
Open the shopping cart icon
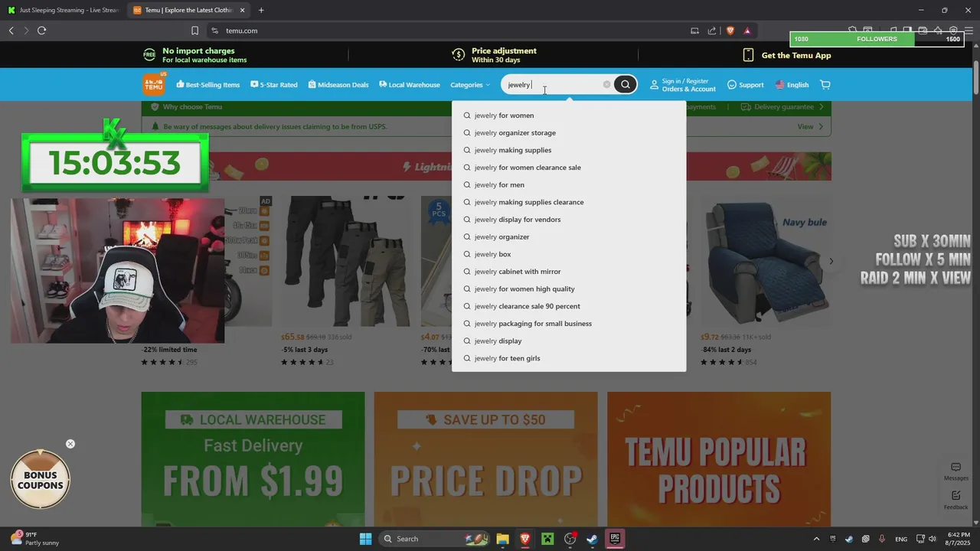(x=825, y=84)
